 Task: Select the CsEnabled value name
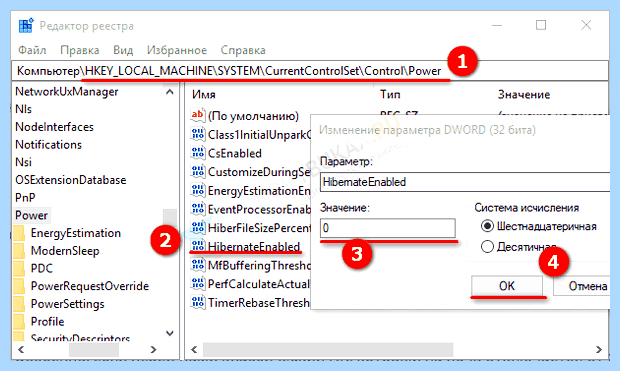[234, 153]
